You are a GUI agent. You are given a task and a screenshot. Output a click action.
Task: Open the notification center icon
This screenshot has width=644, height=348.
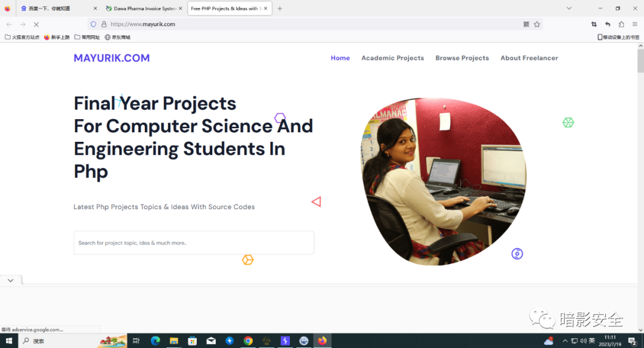(633, 341)
